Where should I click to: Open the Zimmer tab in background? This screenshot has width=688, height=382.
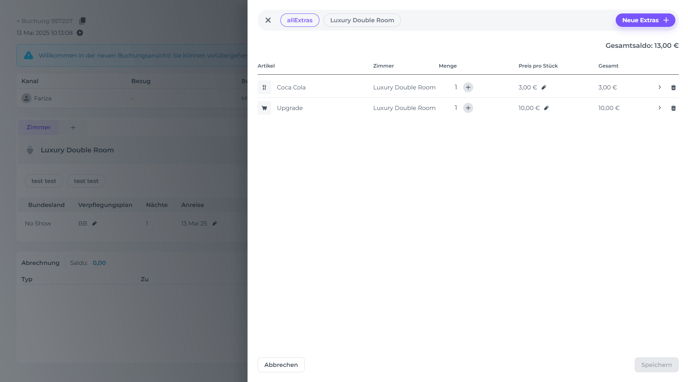click(38, 127)
